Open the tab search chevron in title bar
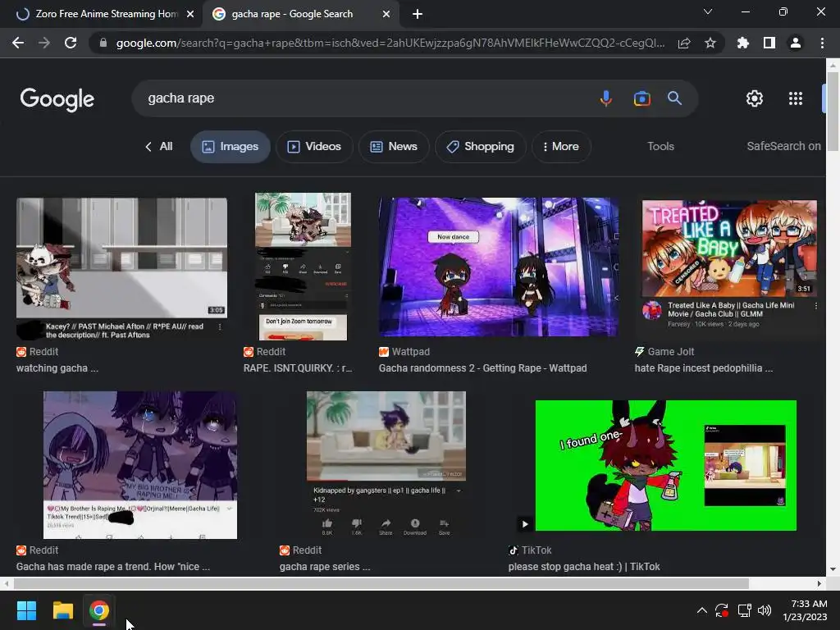The height and width of the screenshot is (630, 840). (x=708, y=11)
